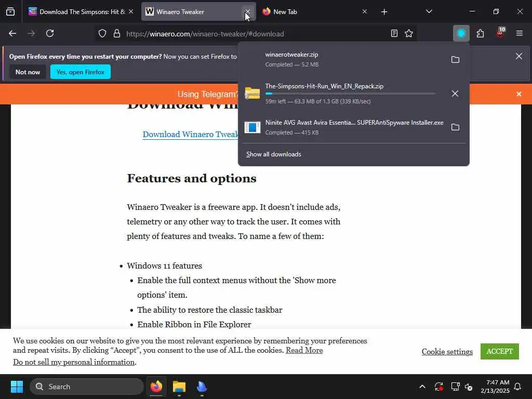
Task: Open the Windows Start menu
Action: coord(17,387)
